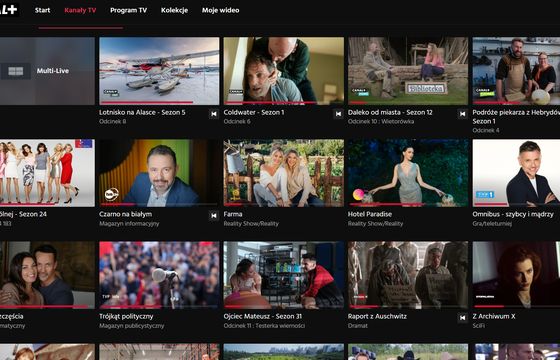Viewport: 560px width, 360px height.
Task: Open the Farma title link
Action: [233, 214]
